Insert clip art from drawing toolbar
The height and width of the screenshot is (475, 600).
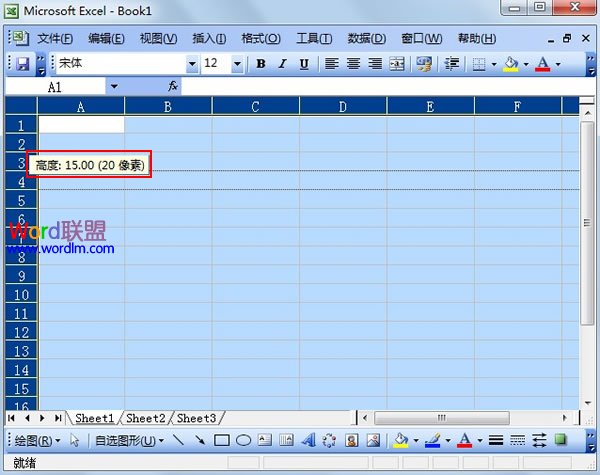351,441
